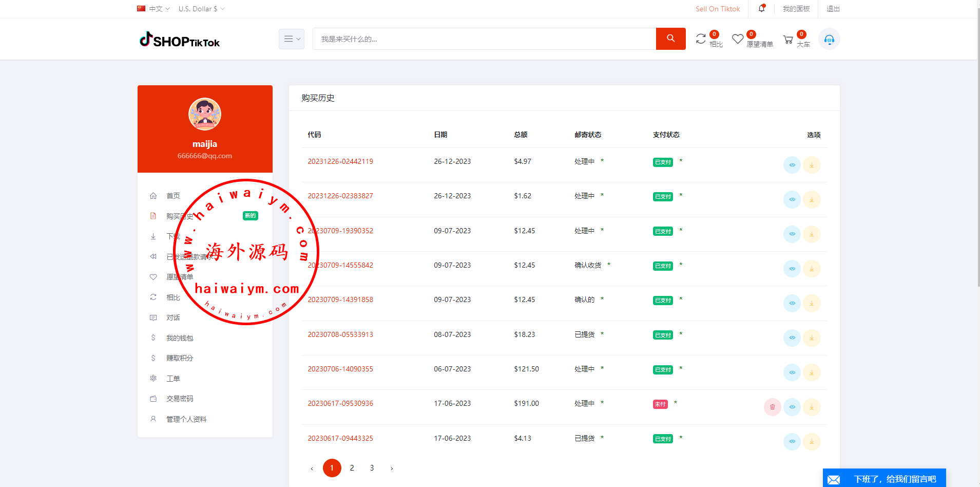Click the Sell On Tiktok link
This screenshot has width=980, height=487.
tap(718, 9)
